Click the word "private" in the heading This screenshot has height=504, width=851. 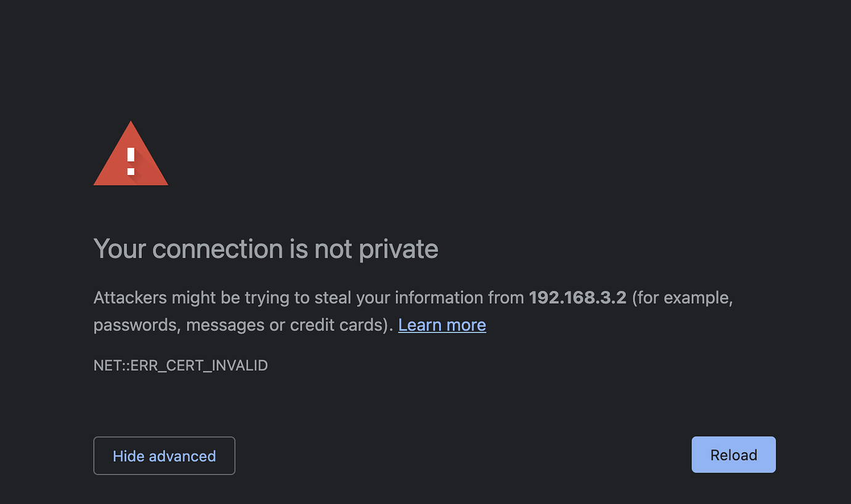point(398,250)
